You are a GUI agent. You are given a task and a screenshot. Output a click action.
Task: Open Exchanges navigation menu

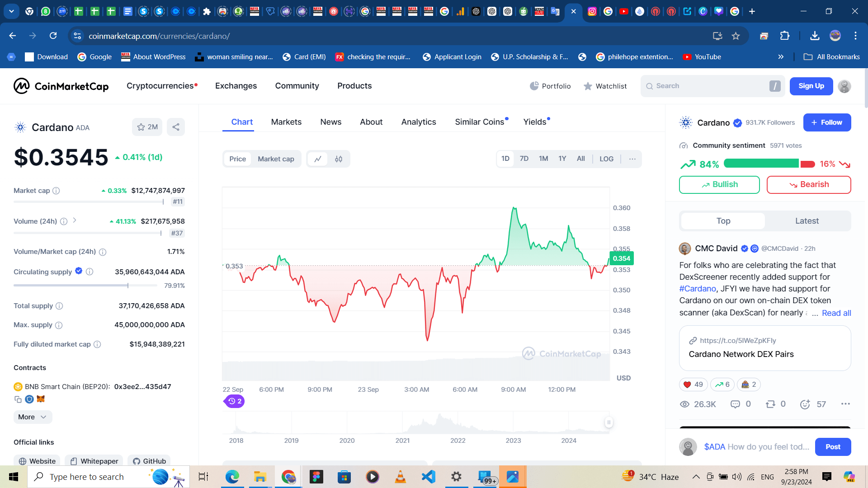pos(236,86)
